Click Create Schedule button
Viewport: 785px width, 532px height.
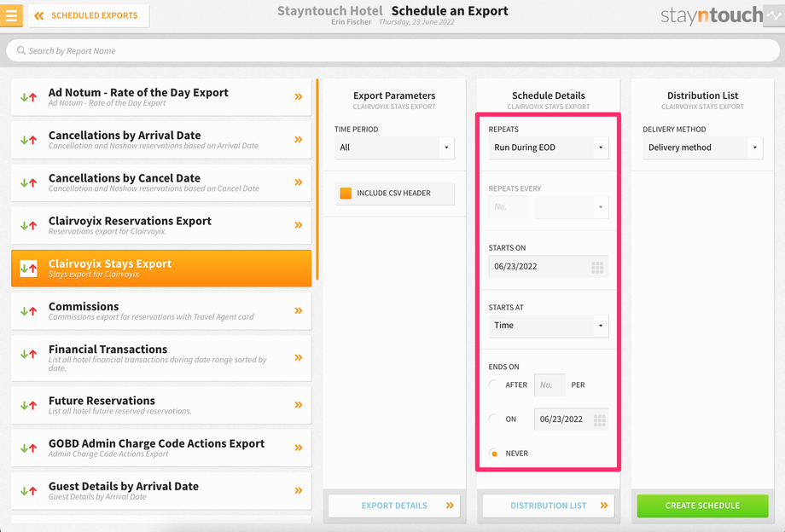703,506
